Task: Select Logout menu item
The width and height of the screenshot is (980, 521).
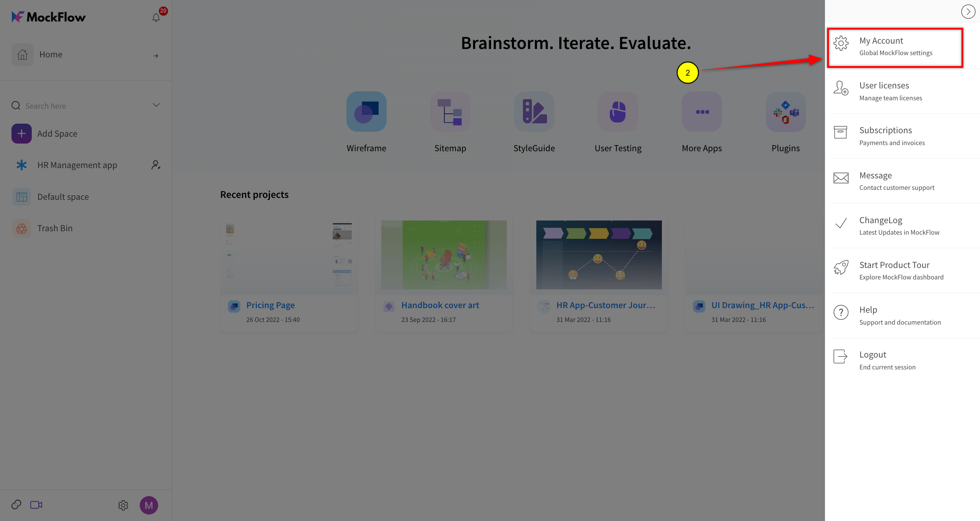Action: (x=905, y=360)
